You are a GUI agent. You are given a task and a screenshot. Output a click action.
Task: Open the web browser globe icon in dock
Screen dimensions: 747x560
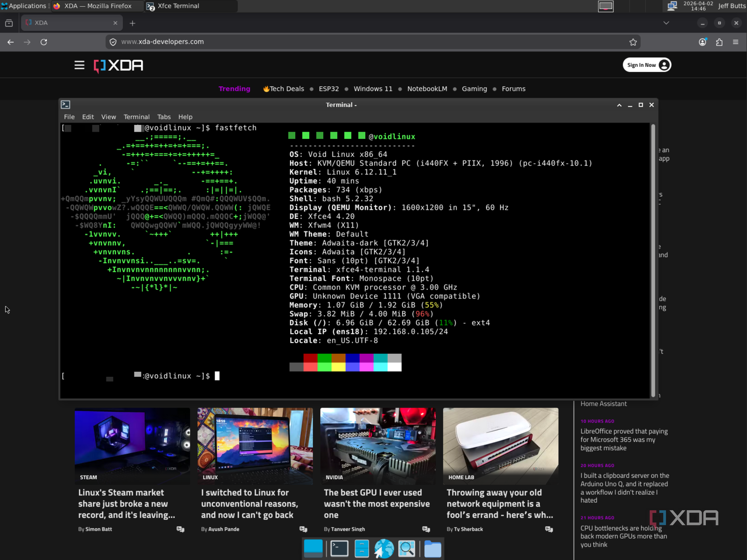(383, 548)
